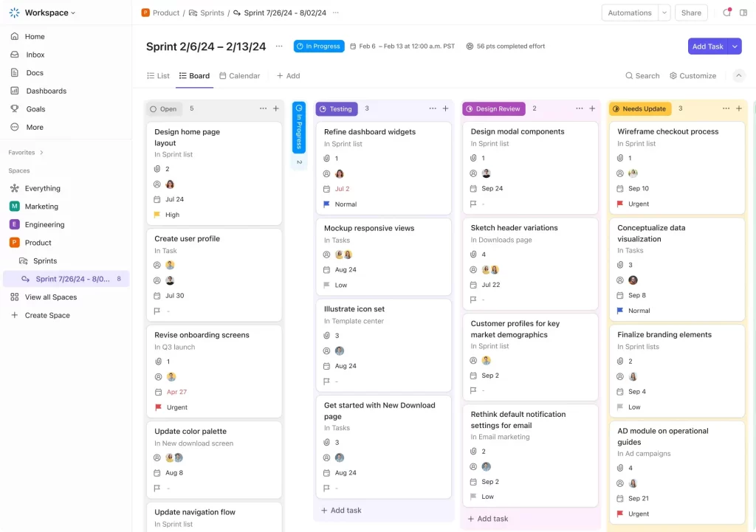The image size is (756, 532).
Task: Open the Marketing space
Action: [x=41, y=207]
